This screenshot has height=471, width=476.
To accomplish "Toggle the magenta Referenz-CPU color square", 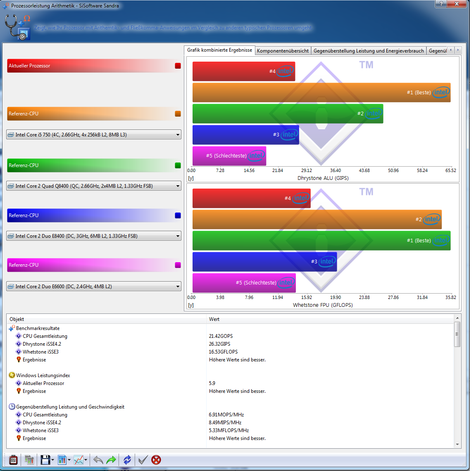I will pos(178,265).
